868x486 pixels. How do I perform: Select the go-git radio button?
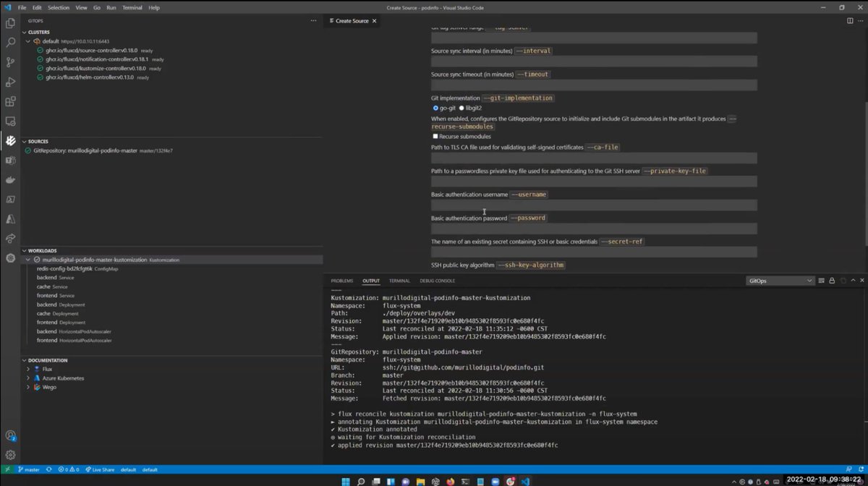435,108
